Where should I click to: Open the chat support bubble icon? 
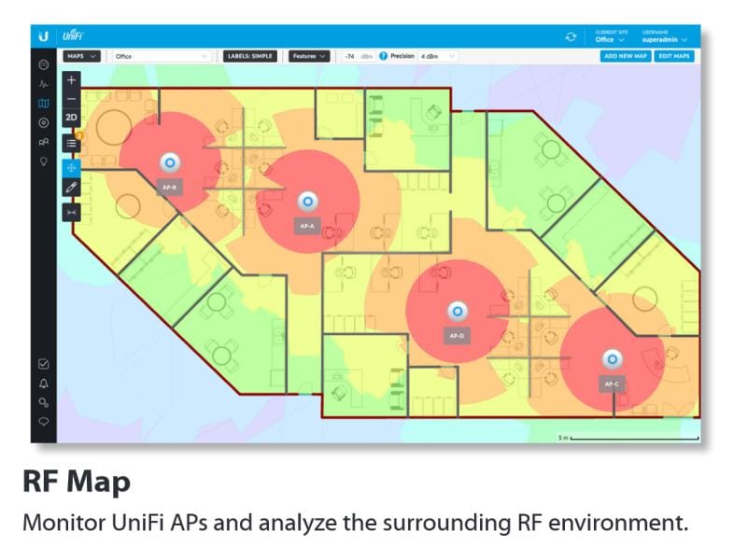43,422
